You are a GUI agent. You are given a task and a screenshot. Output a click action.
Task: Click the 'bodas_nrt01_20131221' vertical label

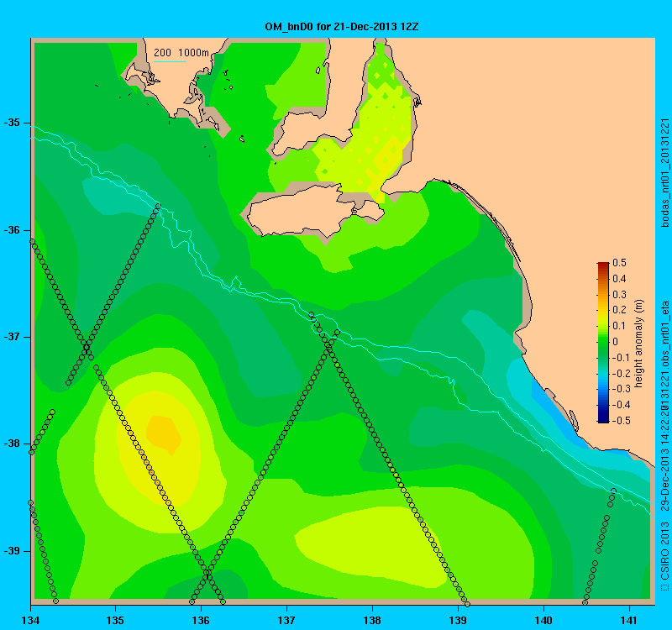[x=664, y=172]
